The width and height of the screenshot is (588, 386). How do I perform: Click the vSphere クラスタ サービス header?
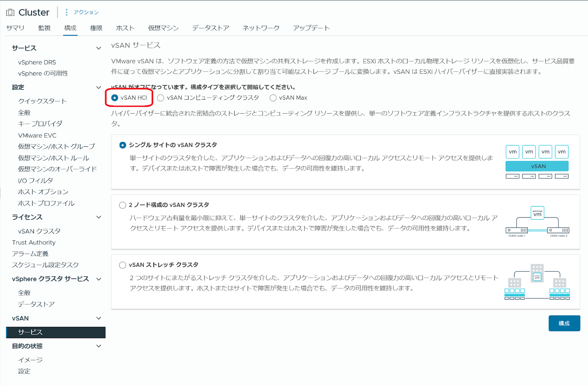[50, 279]
